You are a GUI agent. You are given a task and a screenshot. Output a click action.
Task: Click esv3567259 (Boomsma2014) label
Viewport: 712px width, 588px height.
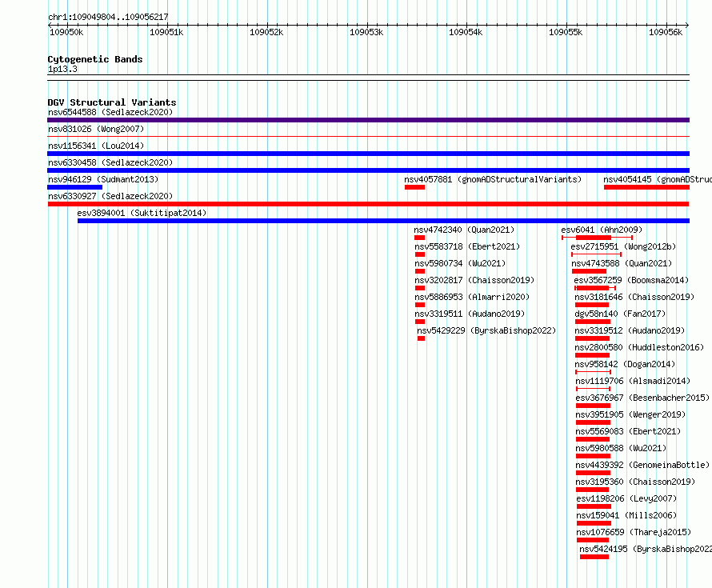(x=632, y=280)
